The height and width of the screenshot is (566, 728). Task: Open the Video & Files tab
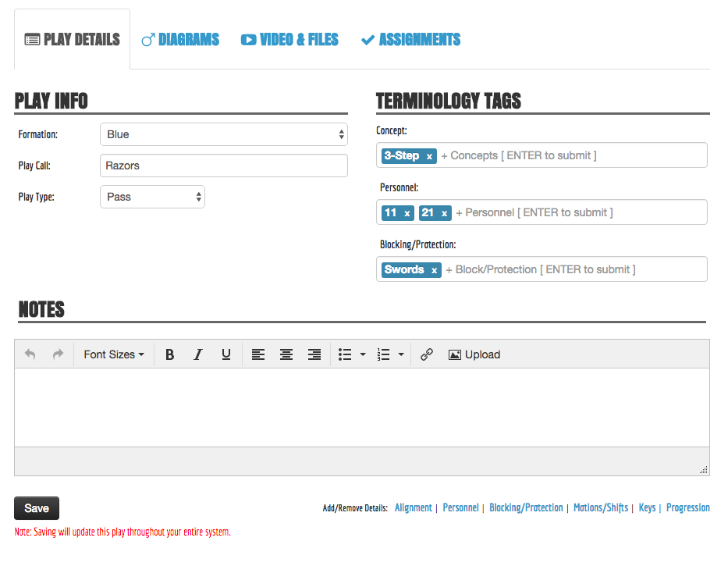pos(289,39)
